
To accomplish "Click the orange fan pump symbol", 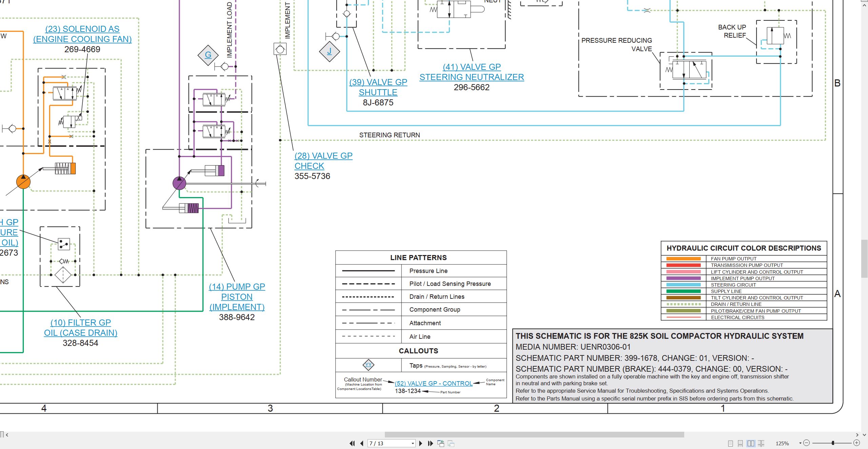I will 23,181.
